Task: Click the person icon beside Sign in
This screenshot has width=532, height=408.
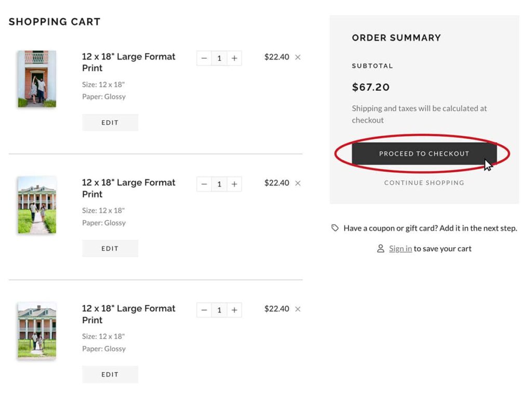Action: 381,249
